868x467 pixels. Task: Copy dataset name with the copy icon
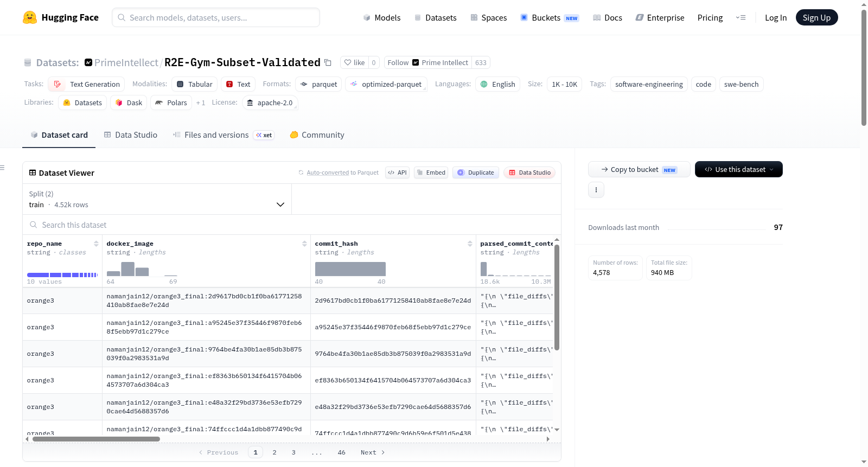click(x=328, y=62)
